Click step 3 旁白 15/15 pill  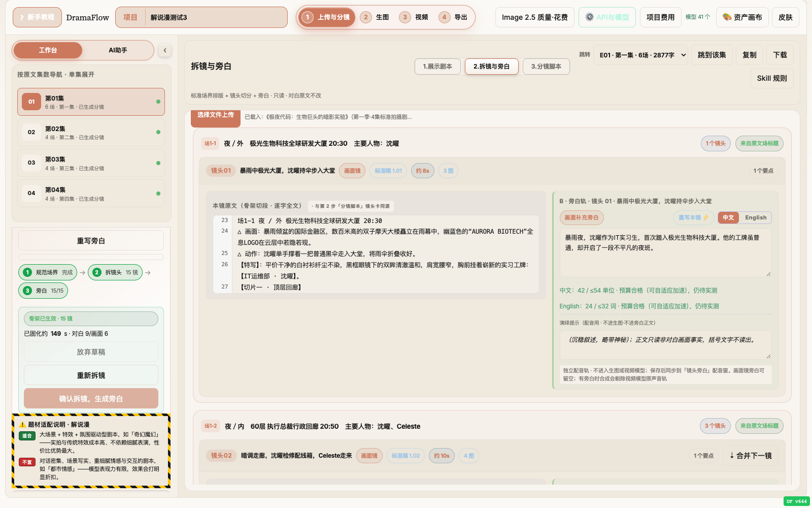(x=43, y=291)
